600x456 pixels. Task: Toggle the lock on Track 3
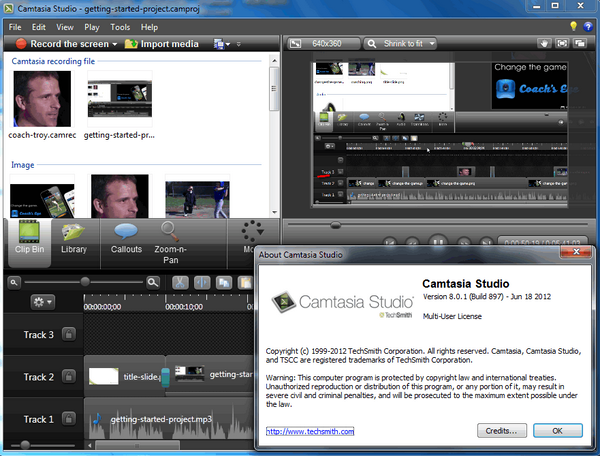pos(69,334)
